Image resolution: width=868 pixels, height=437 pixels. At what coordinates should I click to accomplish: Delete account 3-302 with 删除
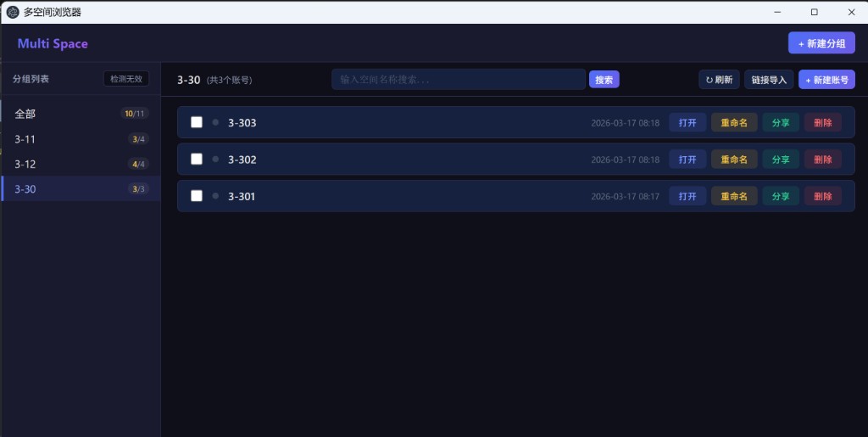click(823, 160)
